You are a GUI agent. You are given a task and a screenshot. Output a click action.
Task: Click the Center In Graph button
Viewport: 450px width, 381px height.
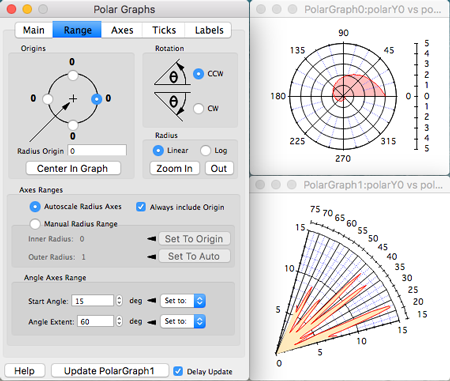coord(73,168)
